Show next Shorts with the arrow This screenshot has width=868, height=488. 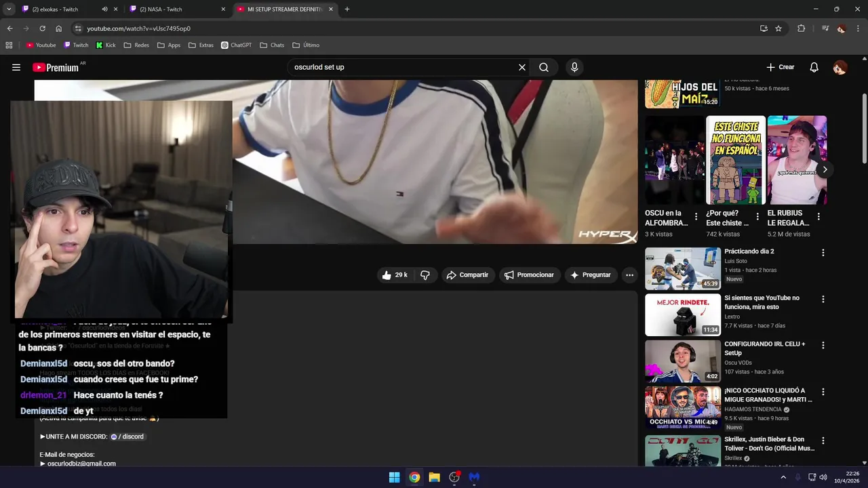(x=825, y=169)
